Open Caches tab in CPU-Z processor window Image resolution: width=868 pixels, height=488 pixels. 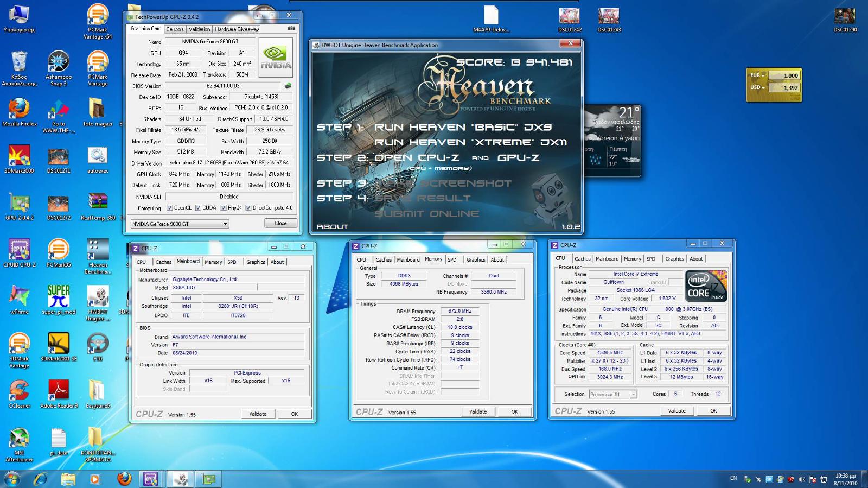point(583,259)
